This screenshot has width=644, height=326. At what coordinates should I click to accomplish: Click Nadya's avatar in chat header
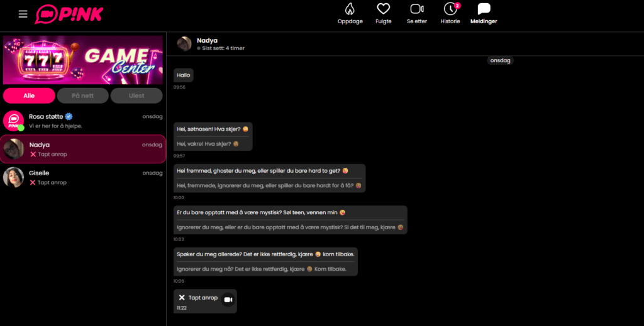point(184,44)
